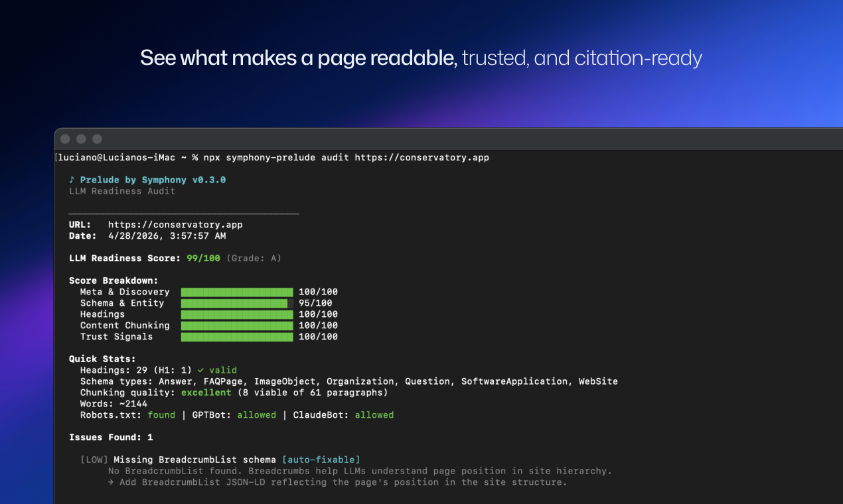Select 'Prelude by Symphony v0.3.0' title

point(153,180)
